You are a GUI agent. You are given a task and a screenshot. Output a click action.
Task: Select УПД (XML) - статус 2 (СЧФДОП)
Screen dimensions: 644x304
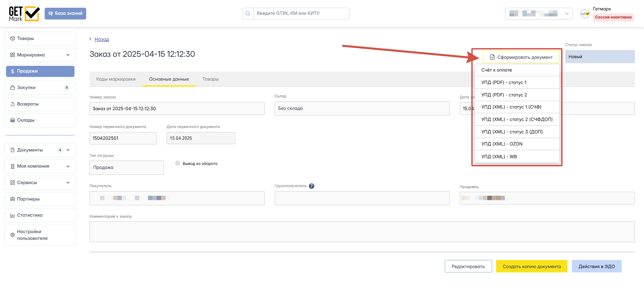tap(517, 120)
